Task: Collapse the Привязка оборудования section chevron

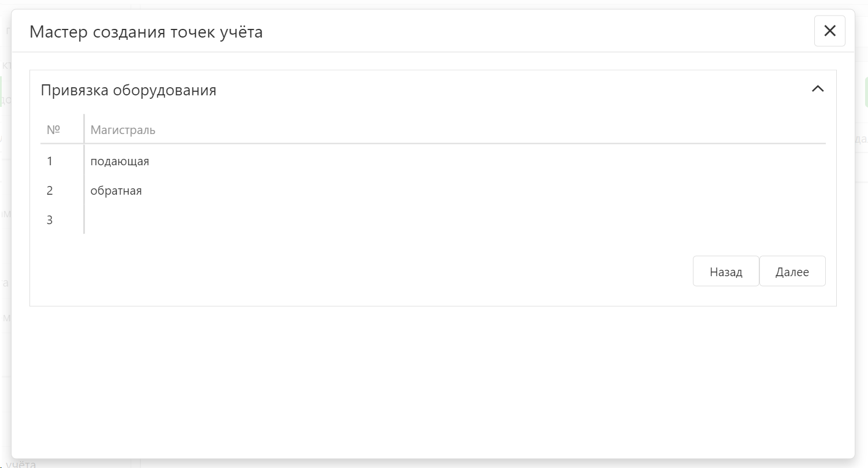Action: coord(818,89)
